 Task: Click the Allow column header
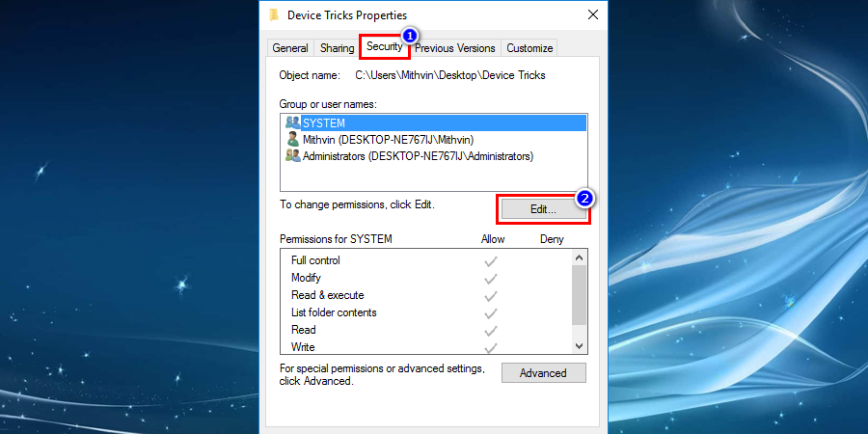493,239
